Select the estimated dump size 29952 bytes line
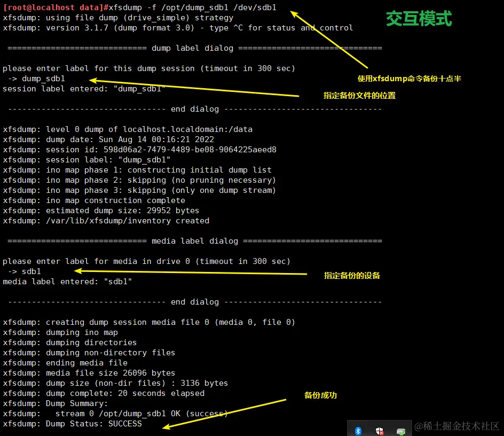 pyautogui.click(x=101, y=211)
